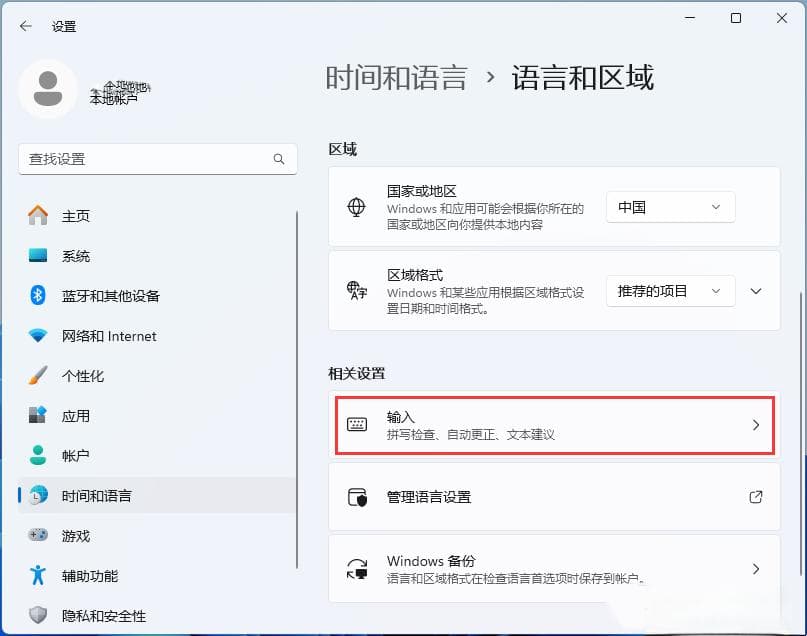Click the user avatar picture
The width and height of the screenshot is (807, 636).
pyautogui.click(x=48, y=89)
